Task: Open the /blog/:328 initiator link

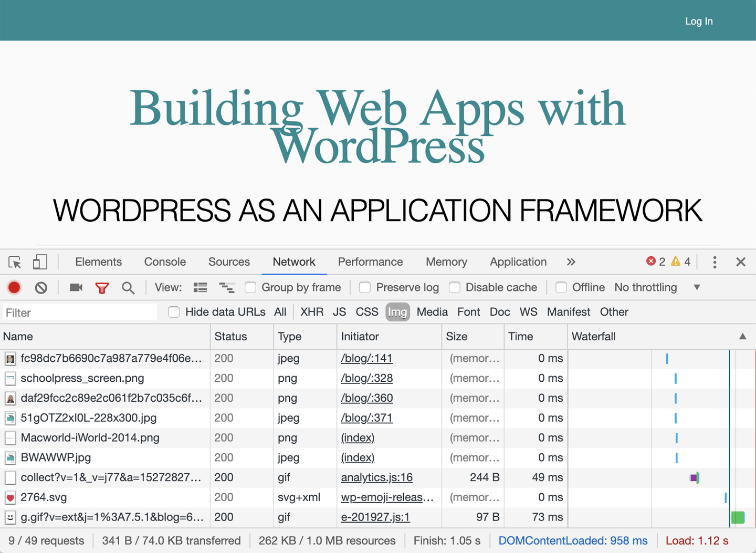Action: tap(366, 379)
